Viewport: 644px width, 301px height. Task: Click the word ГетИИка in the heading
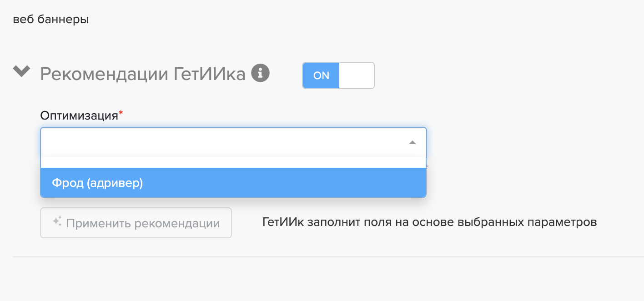(210, 74)
